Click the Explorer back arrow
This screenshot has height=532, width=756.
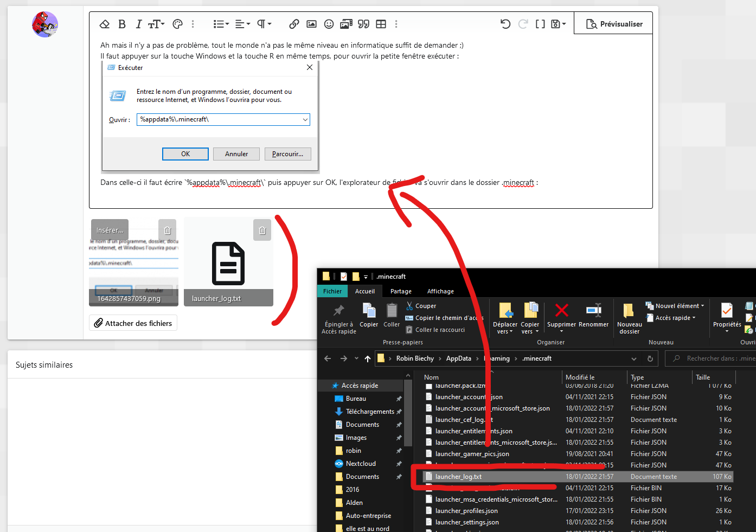328,358
